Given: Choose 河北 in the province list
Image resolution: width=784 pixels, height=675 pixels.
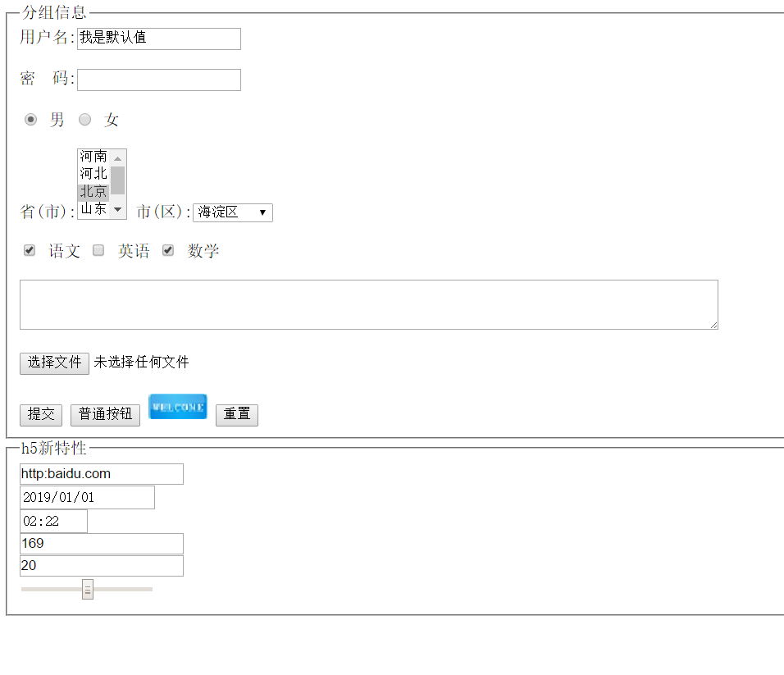Looking at the screenshot, I should 93,174.
